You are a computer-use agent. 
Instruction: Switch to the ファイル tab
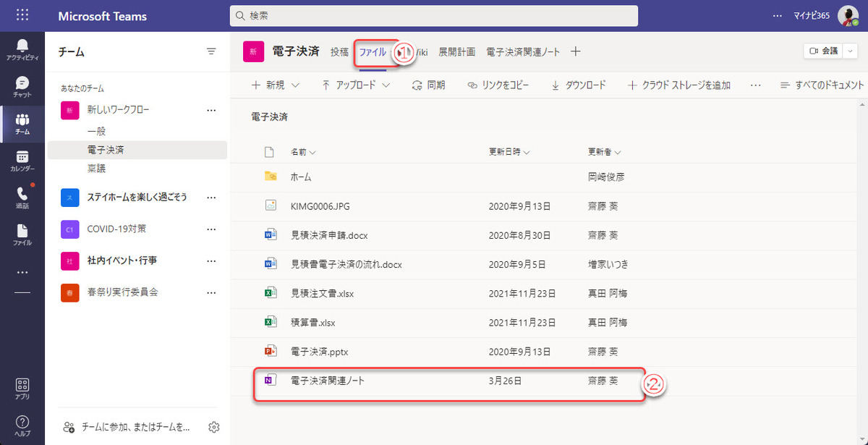[x=373, y=51]
